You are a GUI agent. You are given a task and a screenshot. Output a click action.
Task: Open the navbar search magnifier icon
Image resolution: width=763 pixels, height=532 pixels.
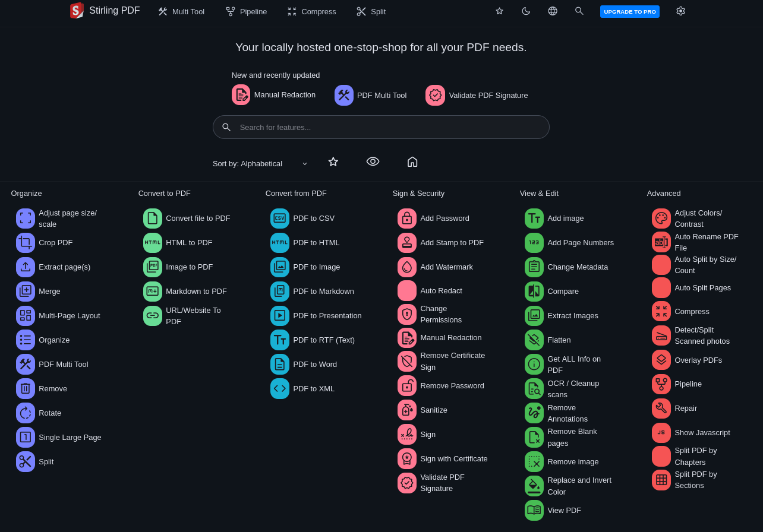[x=579, y=11]
